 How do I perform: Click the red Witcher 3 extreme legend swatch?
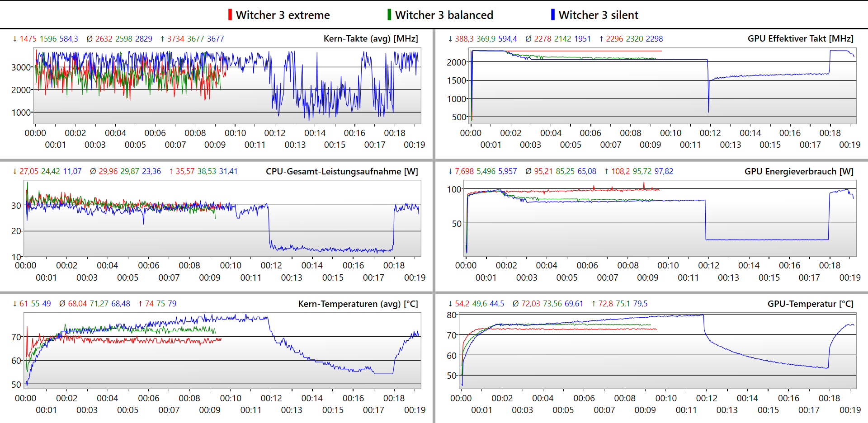point(230,15)
